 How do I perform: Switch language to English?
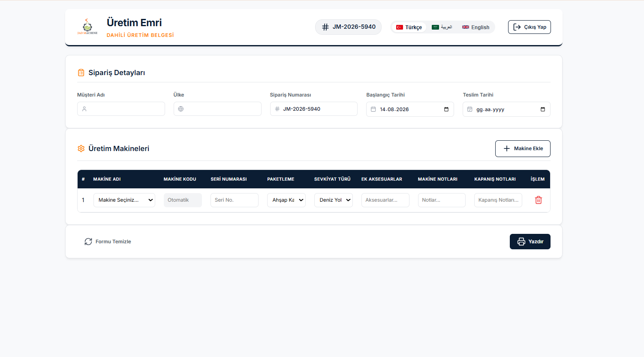(x=476, y=27)
